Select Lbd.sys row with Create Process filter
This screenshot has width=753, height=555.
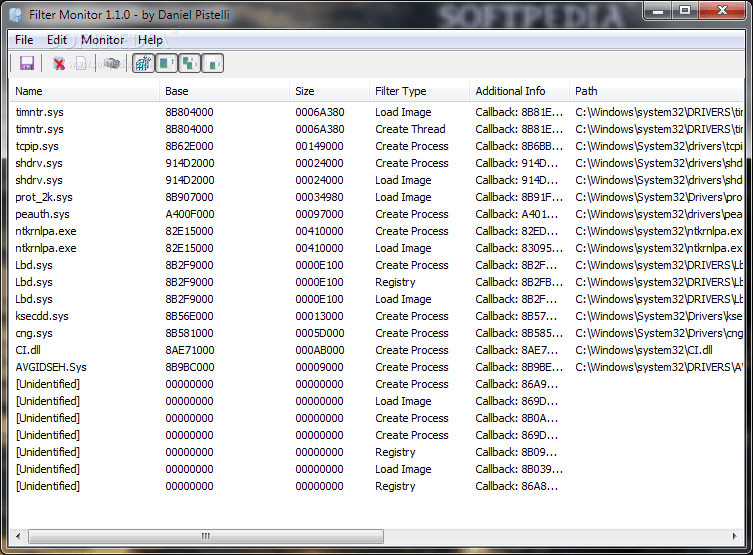pos(376,265)
